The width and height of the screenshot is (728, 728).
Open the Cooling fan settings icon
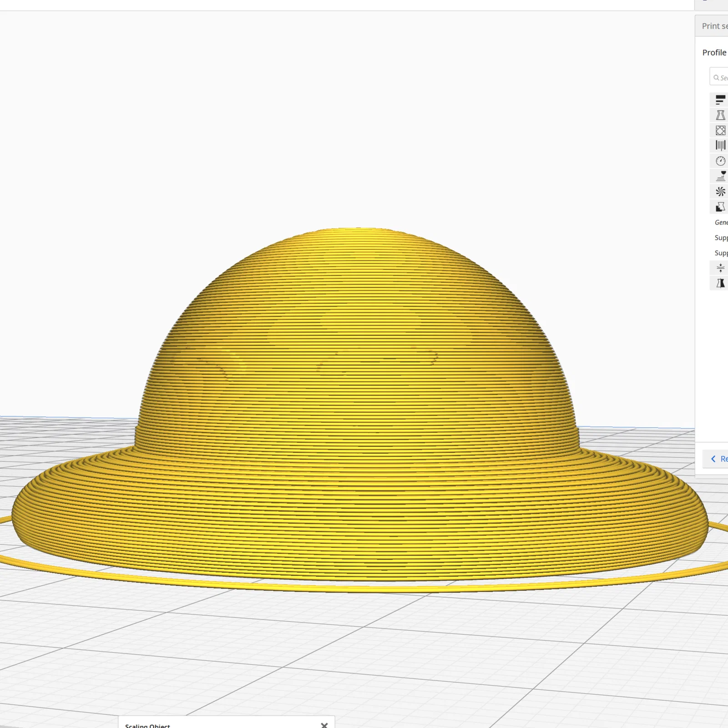720,192
